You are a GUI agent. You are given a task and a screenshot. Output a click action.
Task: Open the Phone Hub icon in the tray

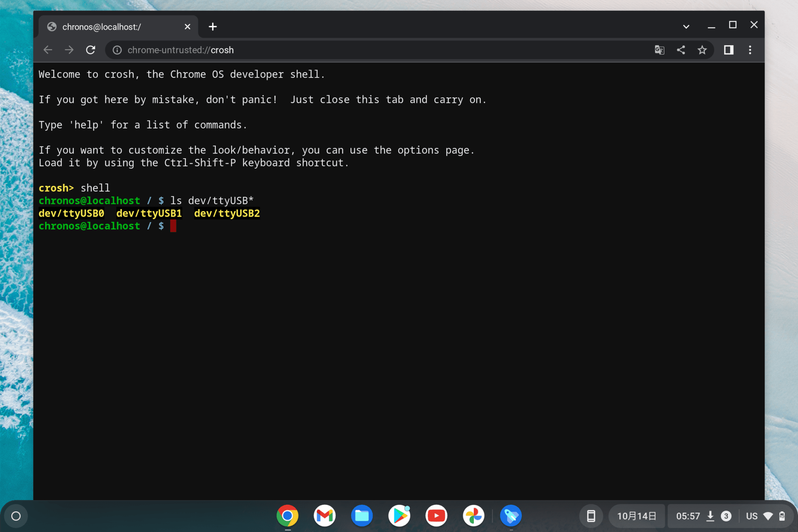pyautogui.click(x=591, y=516)
